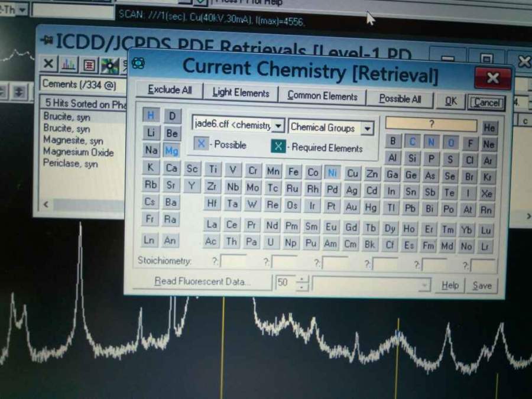Click second Stoichiometry input field

click(284, 262)
